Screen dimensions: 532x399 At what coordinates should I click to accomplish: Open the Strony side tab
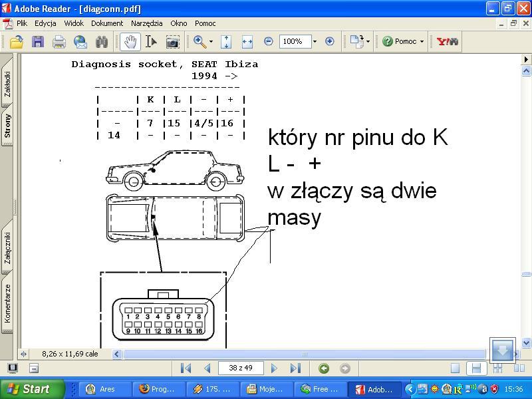pyautogui.click(x=7, y=126)
